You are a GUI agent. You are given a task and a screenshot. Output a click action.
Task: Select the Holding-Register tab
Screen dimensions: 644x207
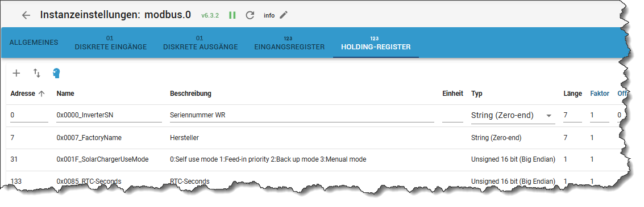(376, 43)
